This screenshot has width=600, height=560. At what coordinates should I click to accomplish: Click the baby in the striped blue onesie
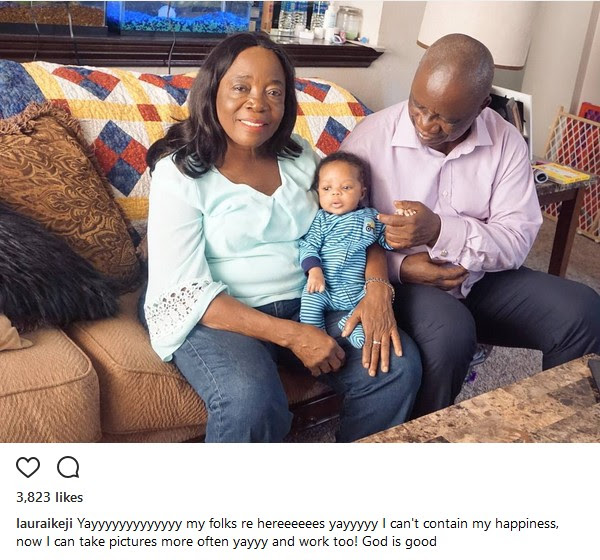click(341, 245)
